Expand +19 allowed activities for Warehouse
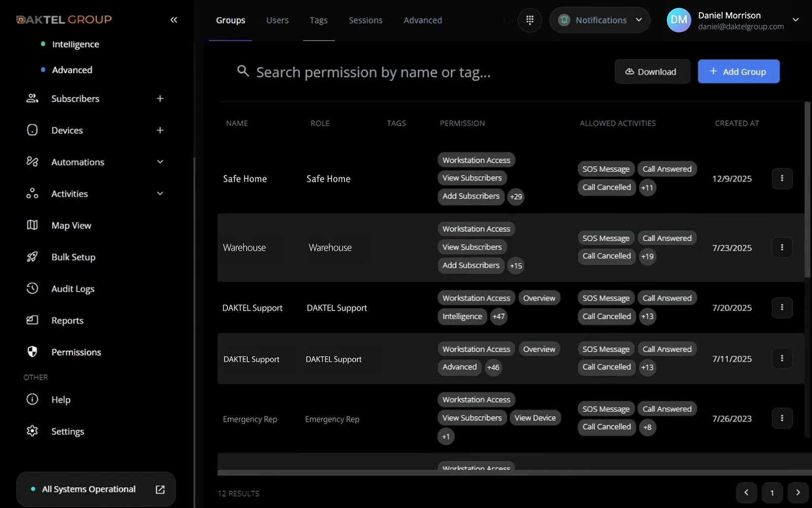812x508 pixels. point(647,257)
